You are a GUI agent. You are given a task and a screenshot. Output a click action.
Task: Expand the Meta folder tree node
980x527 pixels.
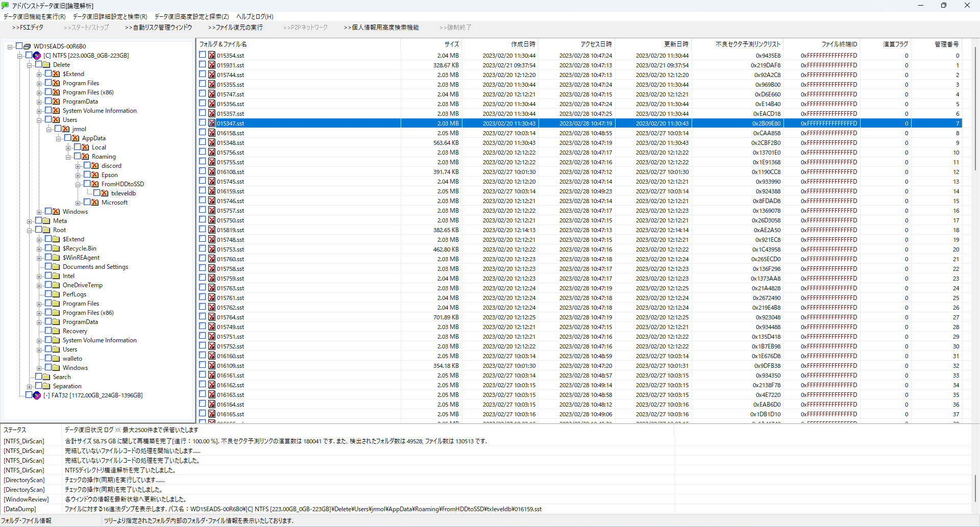coord(30,221)
